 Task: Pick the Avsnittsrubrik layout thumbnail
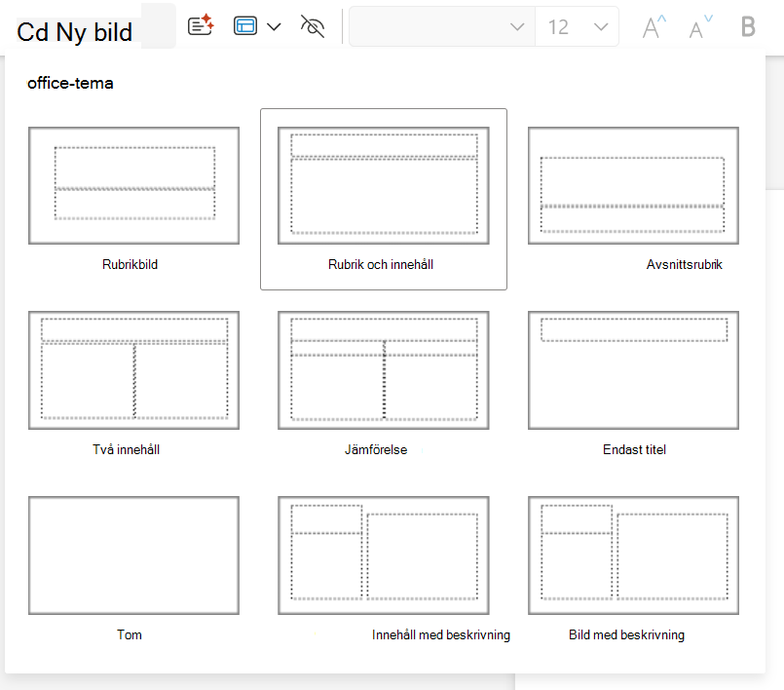pyautogui.click(x=633, y=185)
